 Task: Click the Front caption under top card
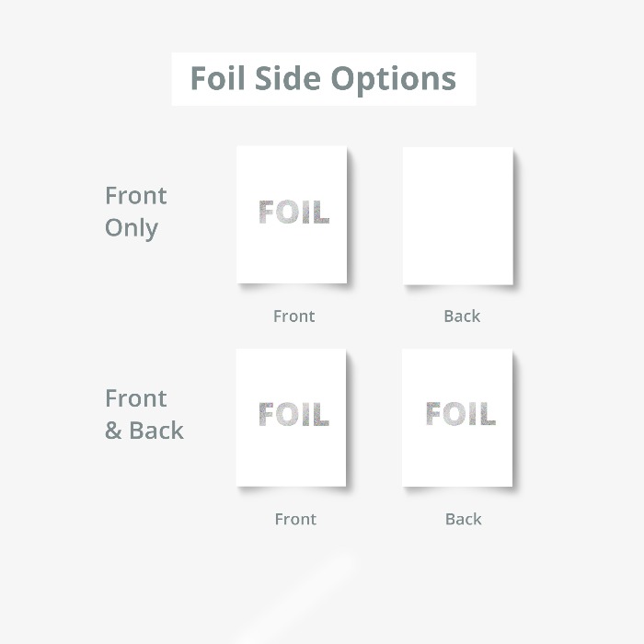point(294,316)
